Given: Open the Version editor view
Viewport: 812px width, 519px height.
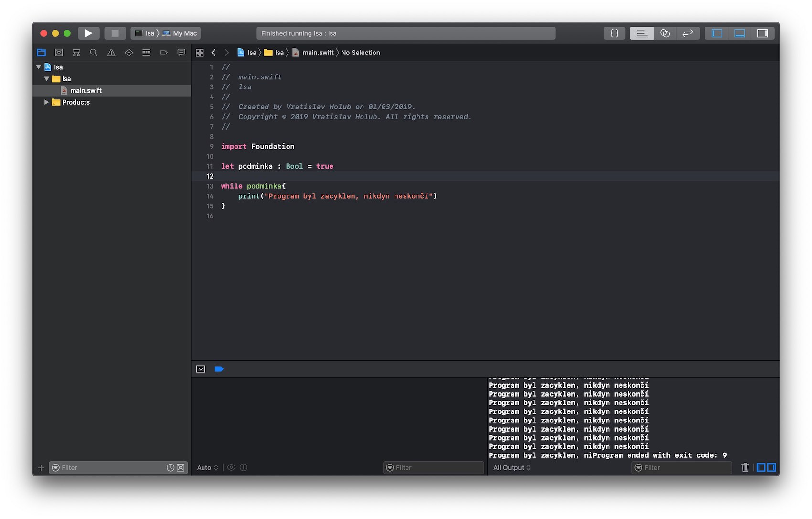Looking at the screenshot, I should [687, 33].
